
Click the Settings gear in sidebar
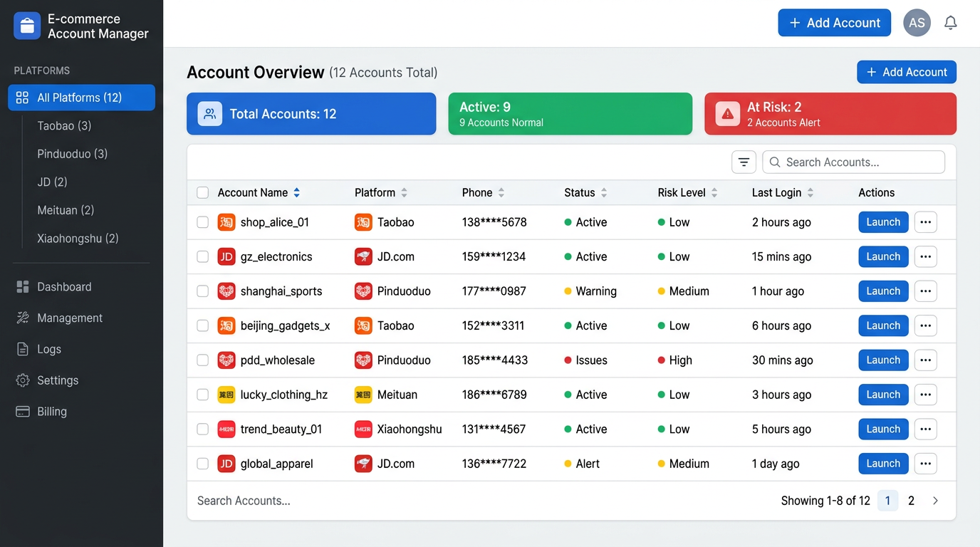(x=23, y=380)
